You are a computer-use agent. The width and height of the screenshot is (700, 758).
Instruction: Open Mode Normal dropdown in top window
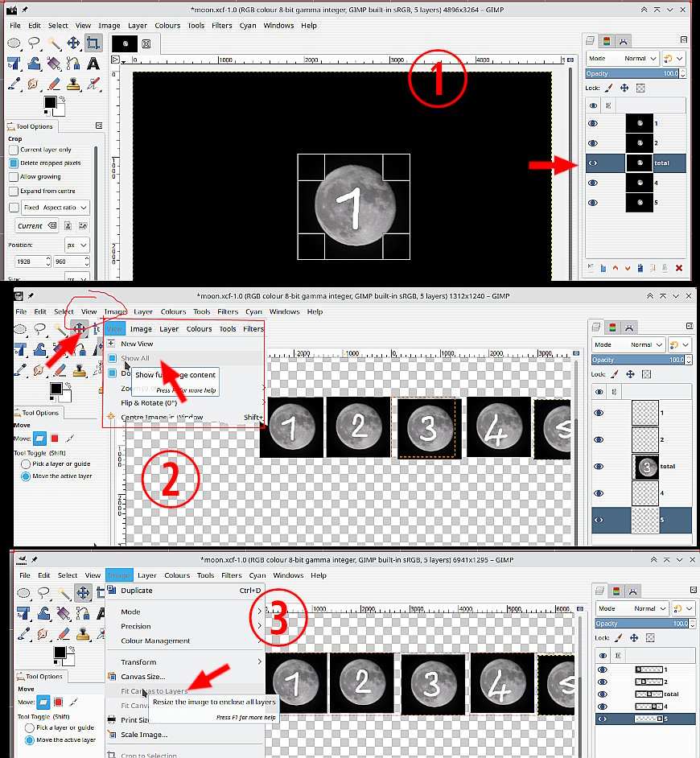(x=622, y=59)
